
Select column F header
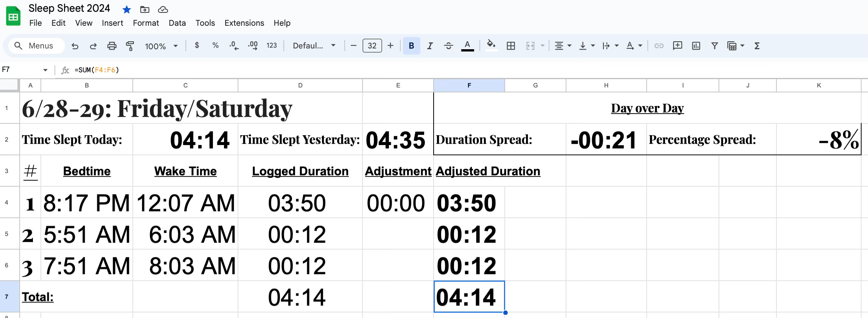tap(469, 86)
